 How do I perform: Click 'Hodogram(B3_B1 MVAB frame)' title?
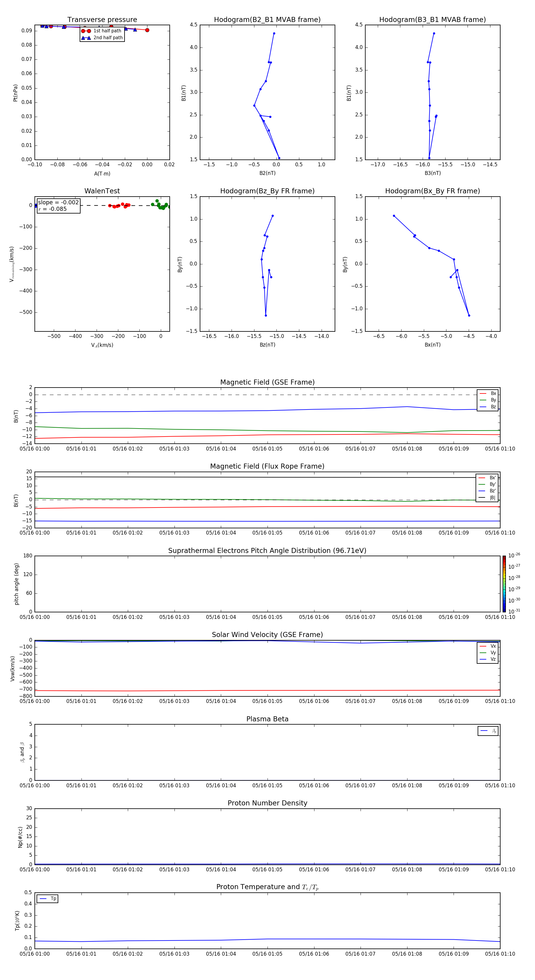[432, 20]
